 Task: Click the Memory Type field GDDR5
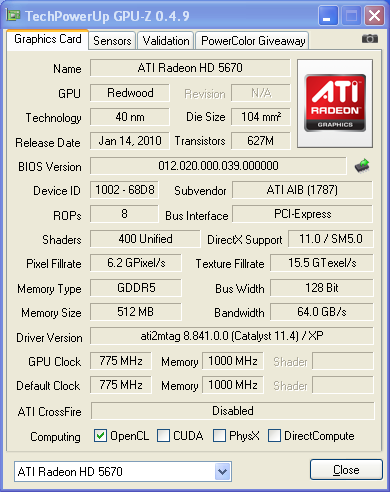136,288
